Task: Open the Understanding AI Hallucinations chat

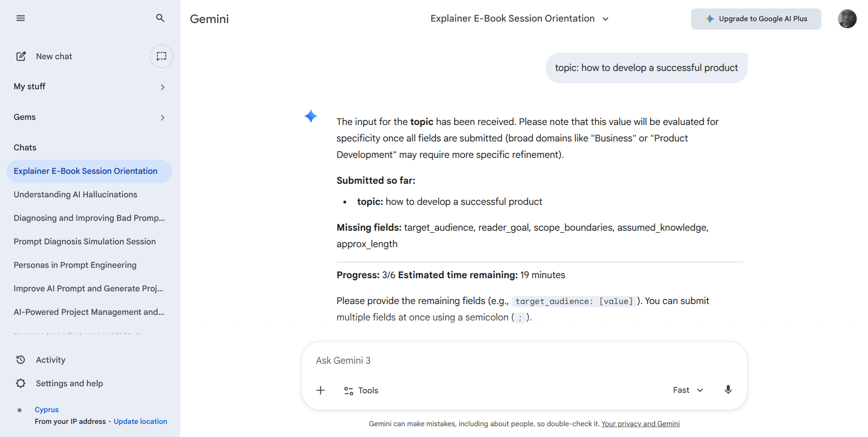Action: coord(75,194)
